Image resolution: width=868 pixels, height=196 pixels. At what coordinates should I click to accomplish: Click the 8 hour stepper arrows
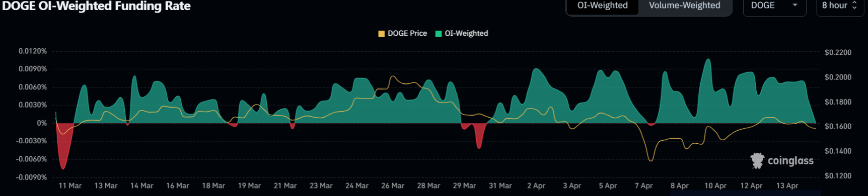point(854,5)
